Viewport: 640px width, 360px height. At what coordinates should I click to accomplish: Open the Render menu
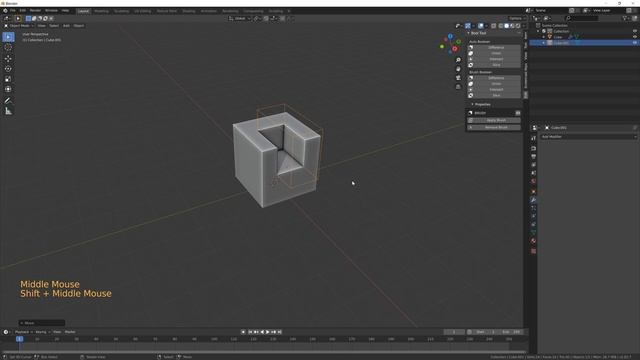pos(35,11)
